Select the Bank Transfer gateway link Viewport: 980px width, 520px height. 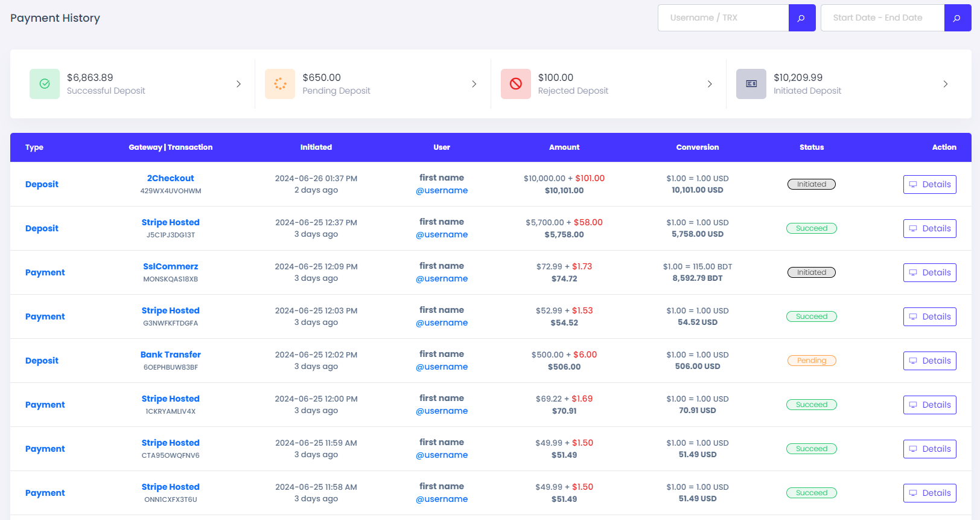[x=170, y=355]
